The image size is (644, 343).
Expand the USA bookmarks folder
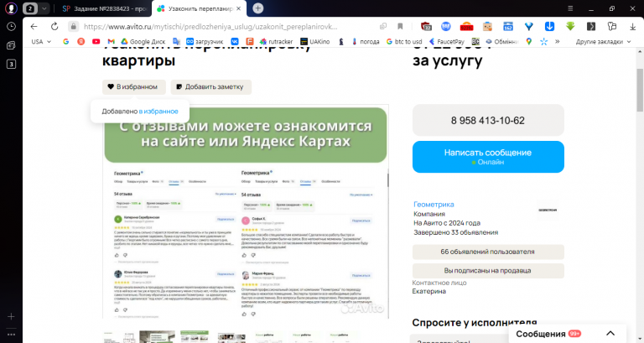coord(41,41)
